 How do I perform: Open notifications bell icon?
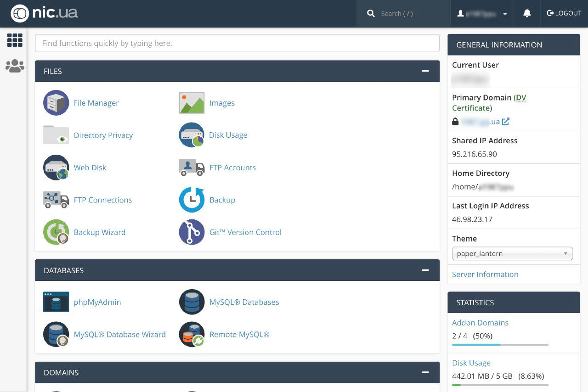pos(527,13)
